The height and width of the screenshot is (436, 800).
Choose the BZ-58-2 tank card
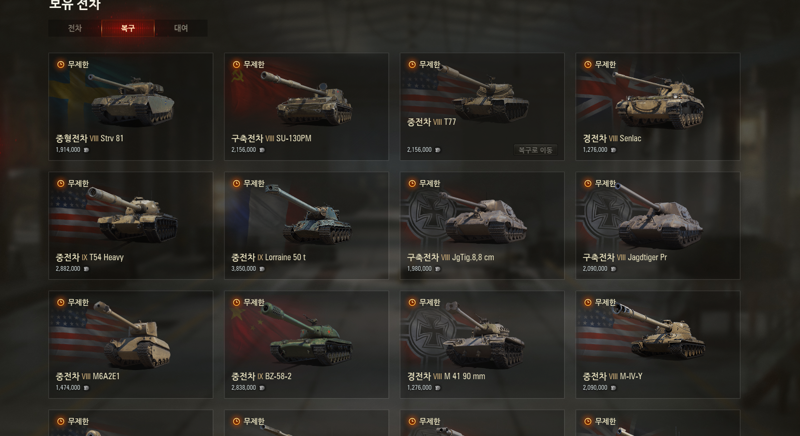coord(306,344)
